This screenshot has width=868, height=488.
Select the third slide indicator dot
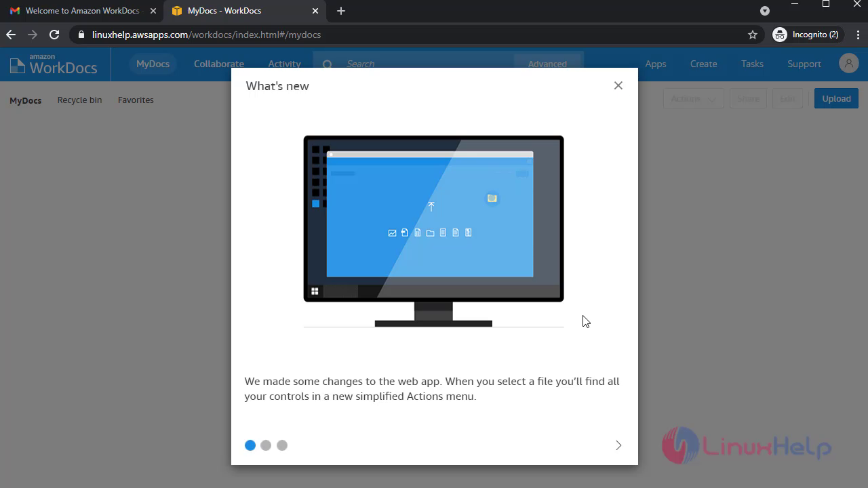click(x=282, y=445)
